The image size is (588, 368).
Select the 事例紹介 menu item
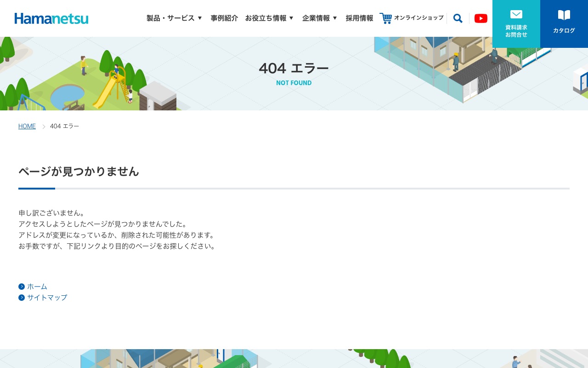224,18
